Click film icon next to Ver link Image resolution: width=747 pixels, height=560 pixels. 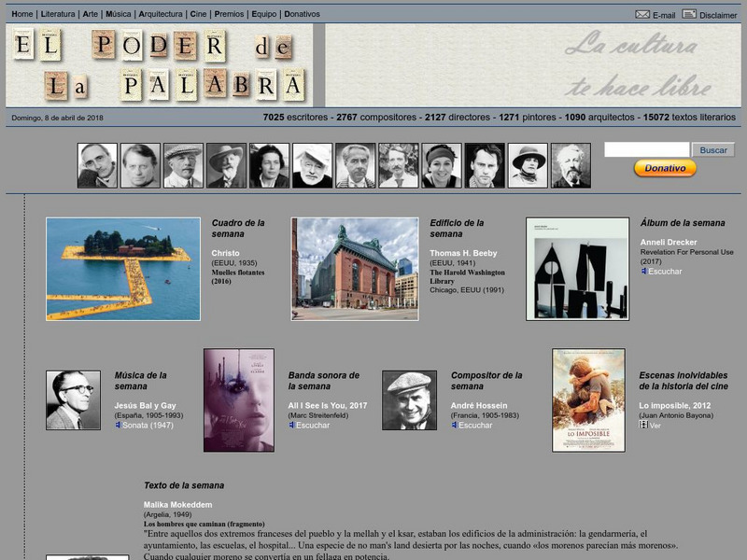643,426
